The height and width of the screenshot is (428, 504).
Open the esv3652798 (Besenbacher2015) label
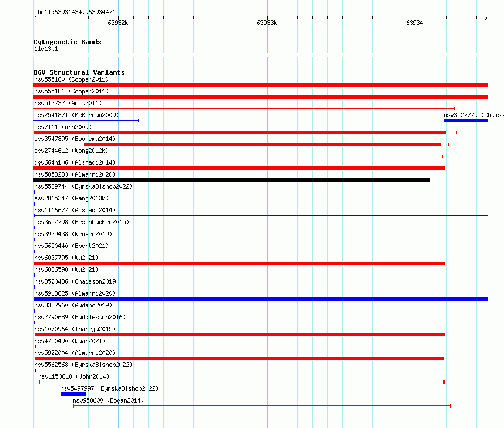coord(82,222)
